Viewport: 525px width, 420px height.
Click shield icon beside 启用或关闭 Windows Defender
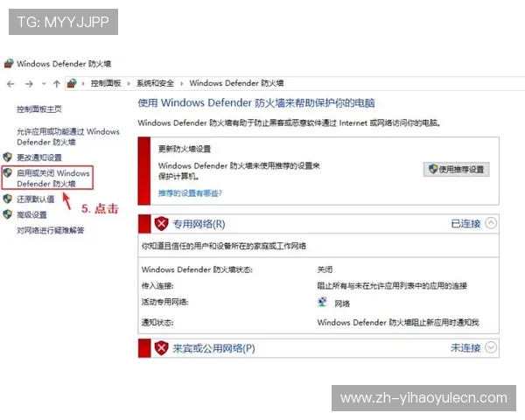pos(7,173)
